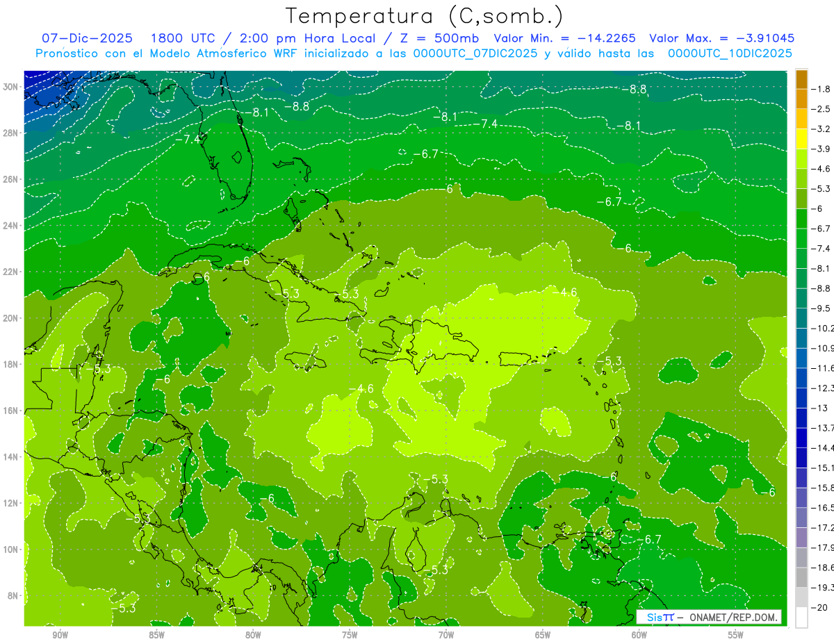Click the '-13.7' colorbar label
The image size is (834, 644).
823,428
